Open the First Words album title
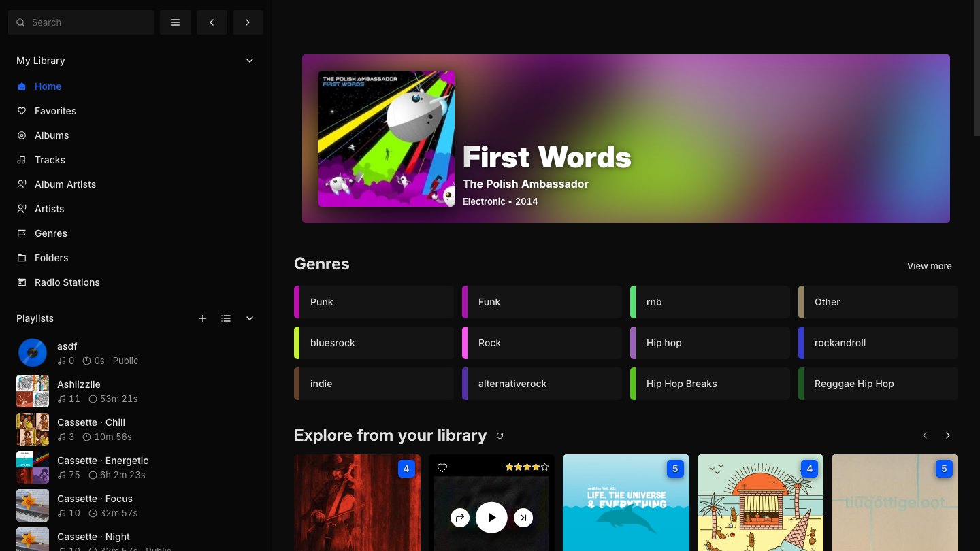The width and height of the screenshot is (980, 551). (x=547, y=157)
